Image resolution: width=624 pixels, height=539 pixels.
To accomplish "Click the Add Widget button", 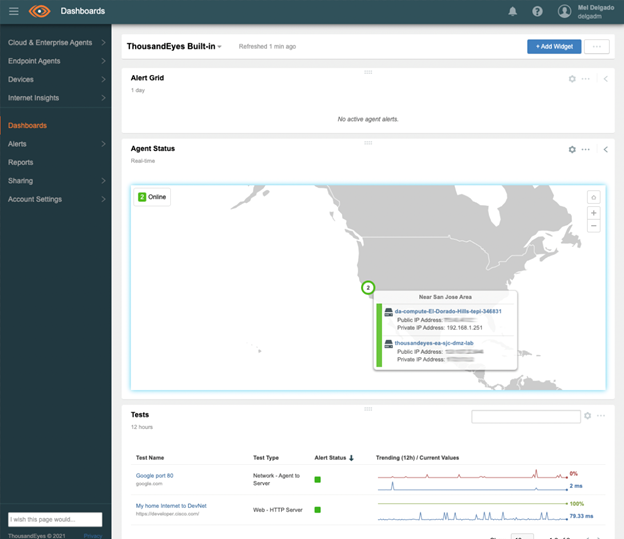I will pos(553,47).
